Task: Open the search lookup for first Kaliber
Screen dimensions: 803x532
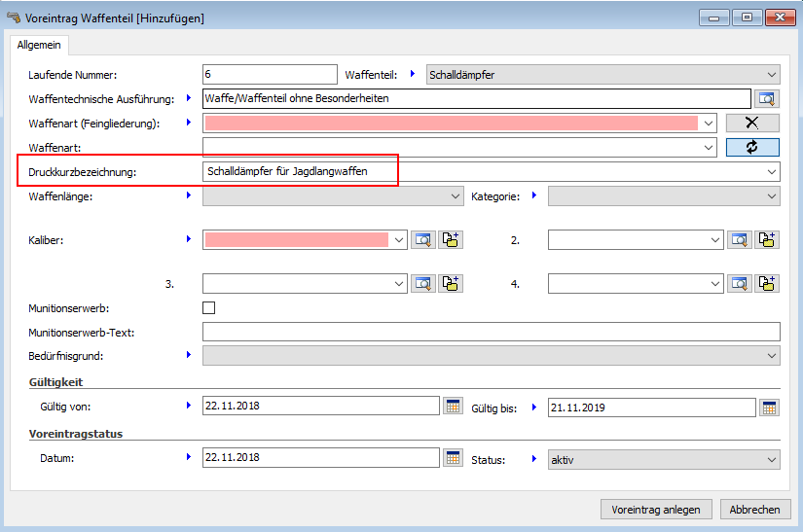Action: pyautogui.click(x=422, y=240)
